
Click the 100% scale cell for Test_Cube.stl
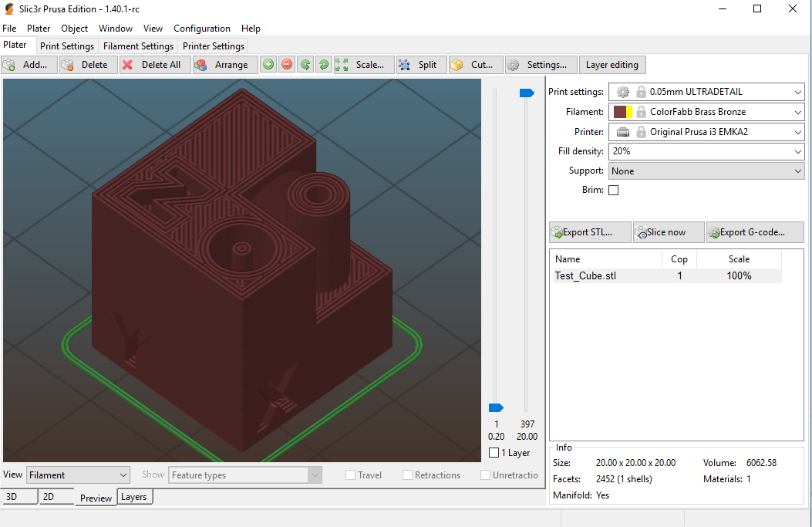[739, 275]
